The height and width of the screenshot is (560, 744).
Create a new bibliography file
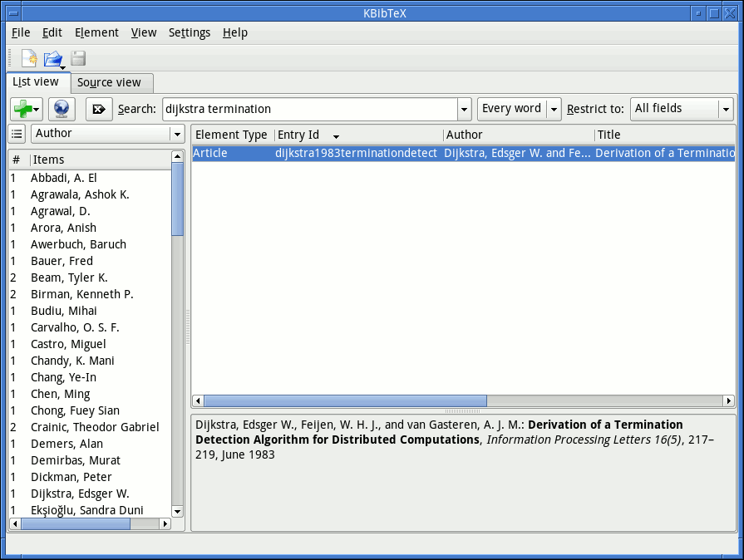[x=29, y=59]
